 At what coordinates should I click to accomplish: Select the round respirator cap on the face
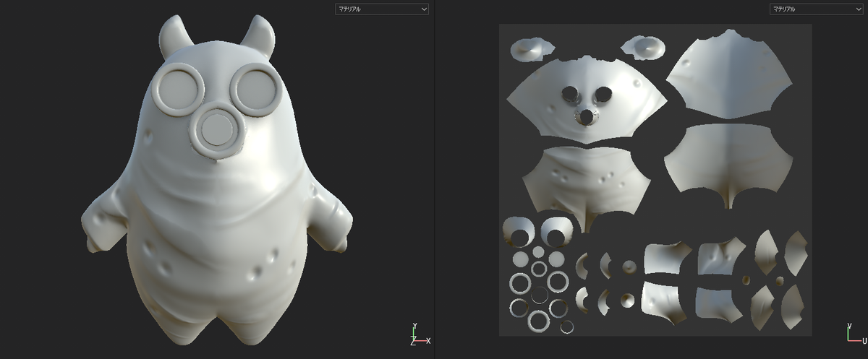click(x=217, y=129)
